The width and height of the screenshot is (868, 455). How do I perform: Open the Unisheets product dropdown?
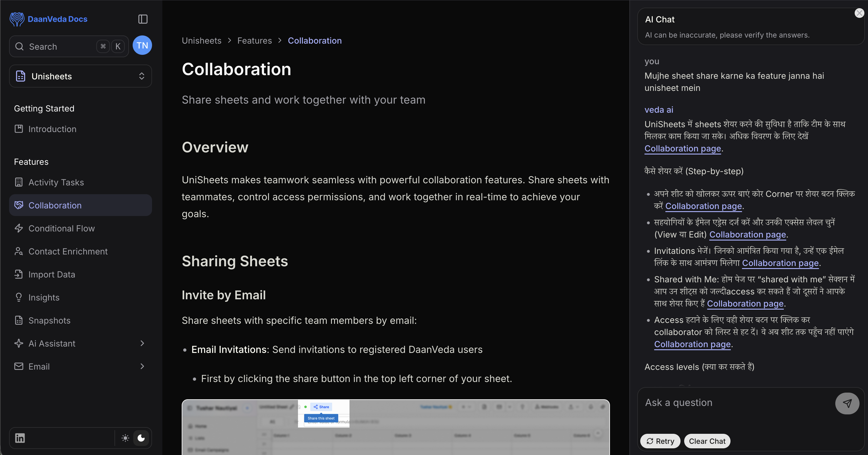coord(81,76)
